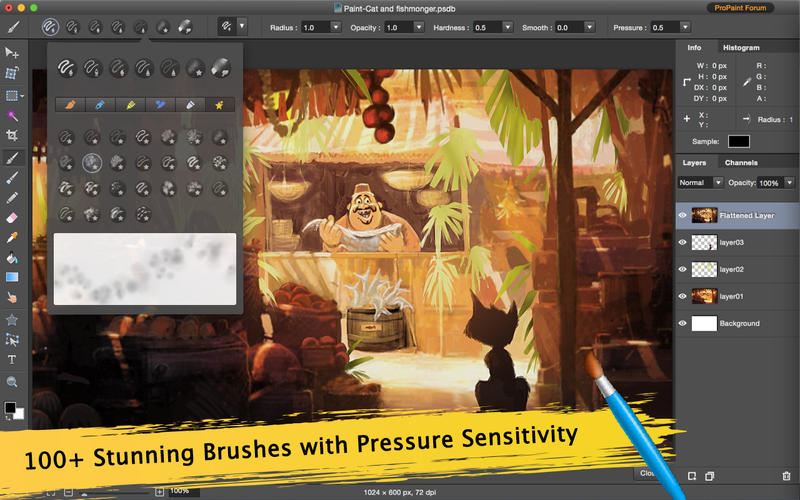
Task: Click the Radius value field showing 1.0
Action: click(x=315, y=27)
